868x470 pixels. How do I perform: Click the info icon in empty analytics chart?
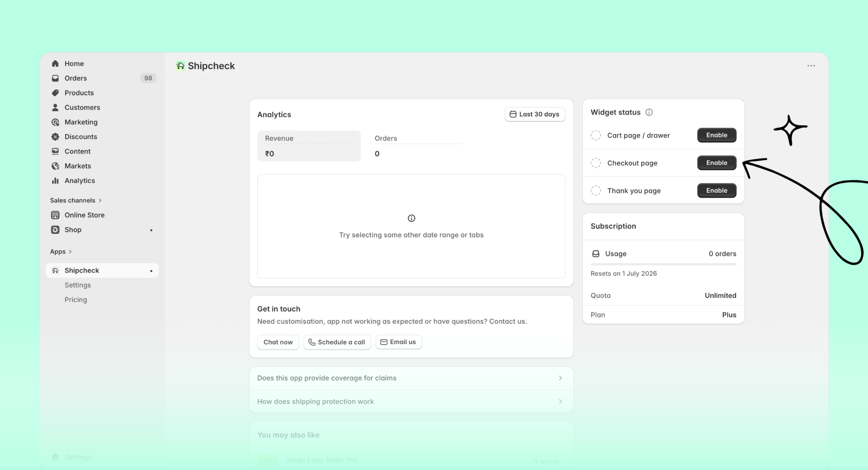[x=411, y=218]
